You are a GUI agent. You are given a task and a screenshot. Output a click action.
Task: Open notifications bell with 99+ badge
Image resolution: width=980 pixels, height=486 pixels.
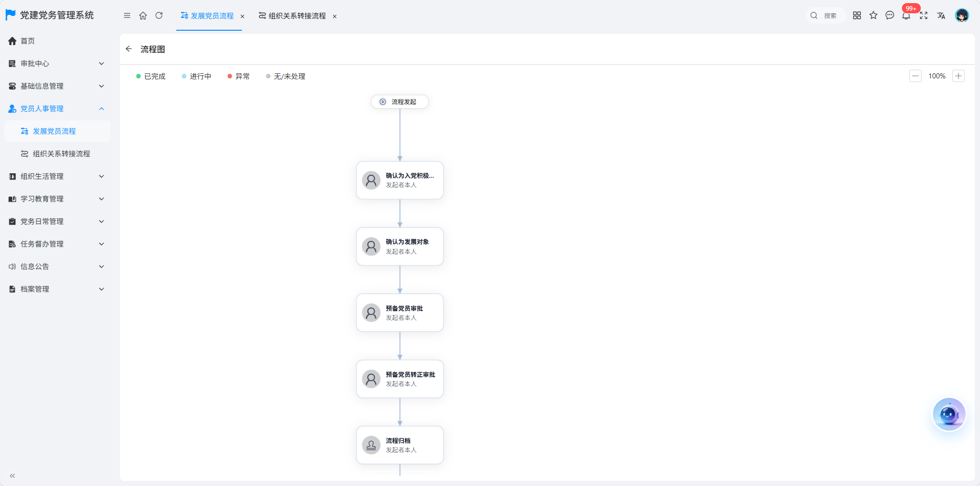(x=907, y=15)
